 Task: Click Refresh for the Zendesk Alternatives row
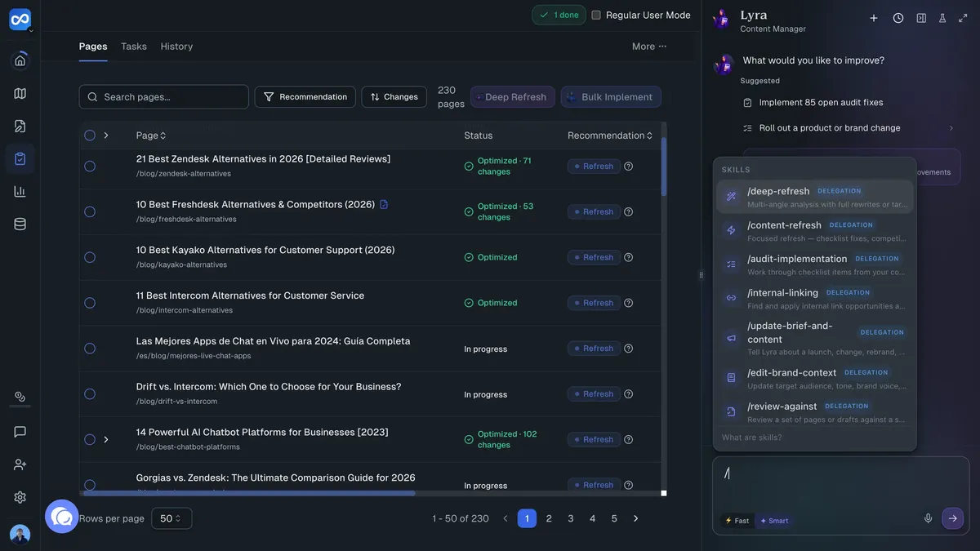point(594,167)
